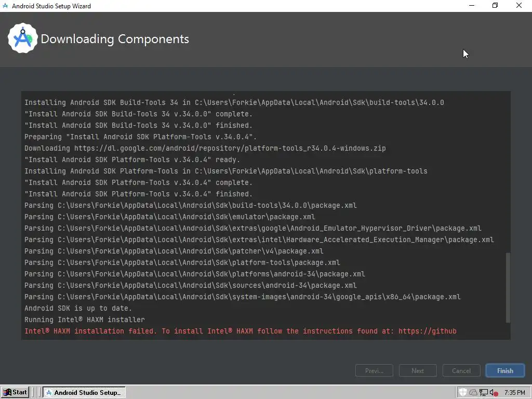Click the Parsing build-tools\34.0.0\package.xml line
532x399 pixels.
click(190, 205)
